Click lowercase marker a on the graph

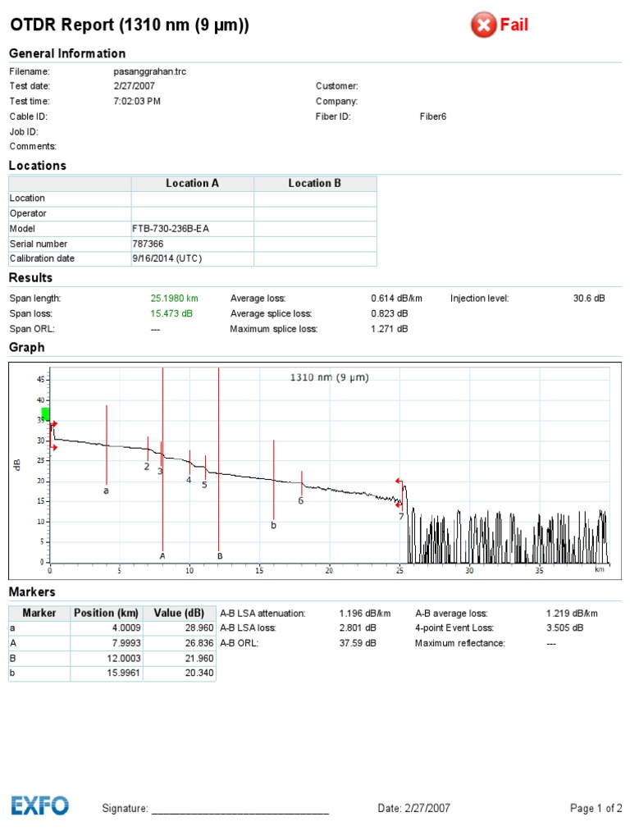[x=106, y=491]
